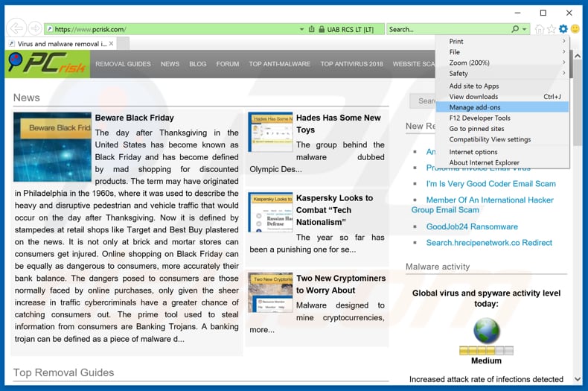Select View downloads menu item

[x=502, y=97]
